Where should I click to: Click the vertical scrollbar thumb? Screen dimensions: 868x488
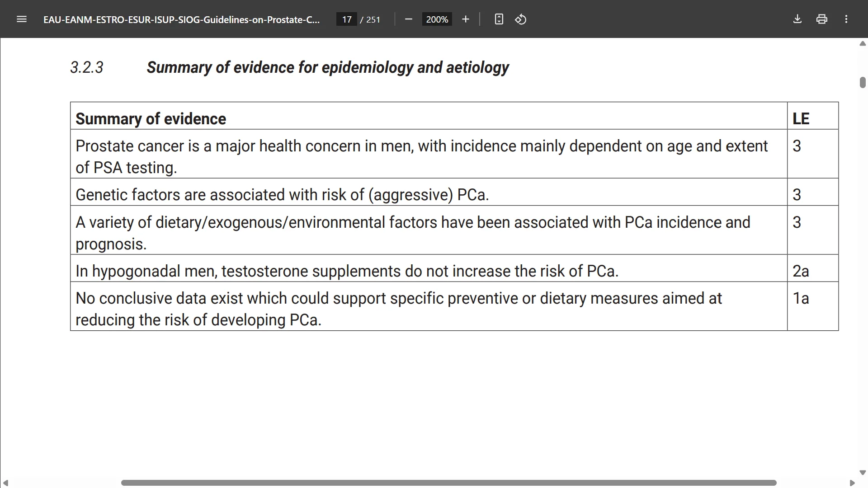click(863, 82)
